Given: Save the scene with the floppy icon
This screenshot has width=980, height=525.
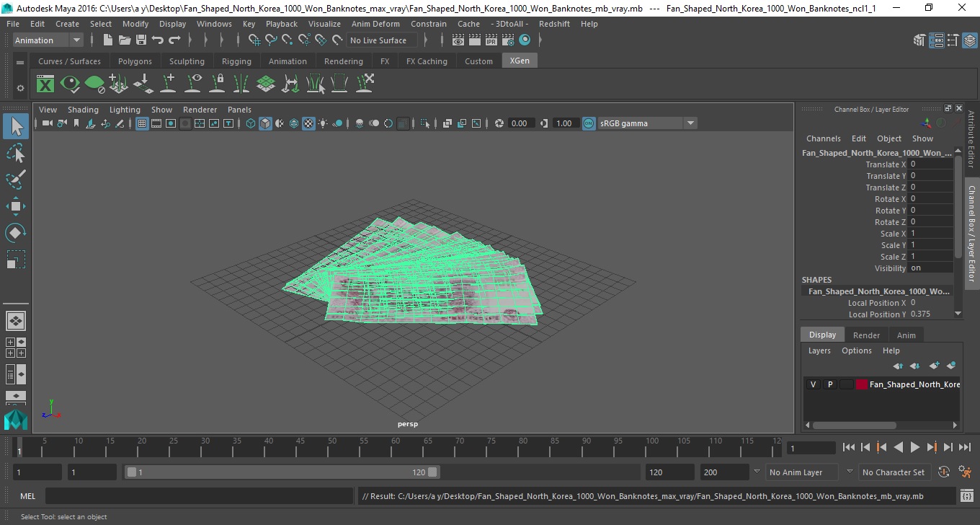Looking at the screenshot, I should 141,40.
